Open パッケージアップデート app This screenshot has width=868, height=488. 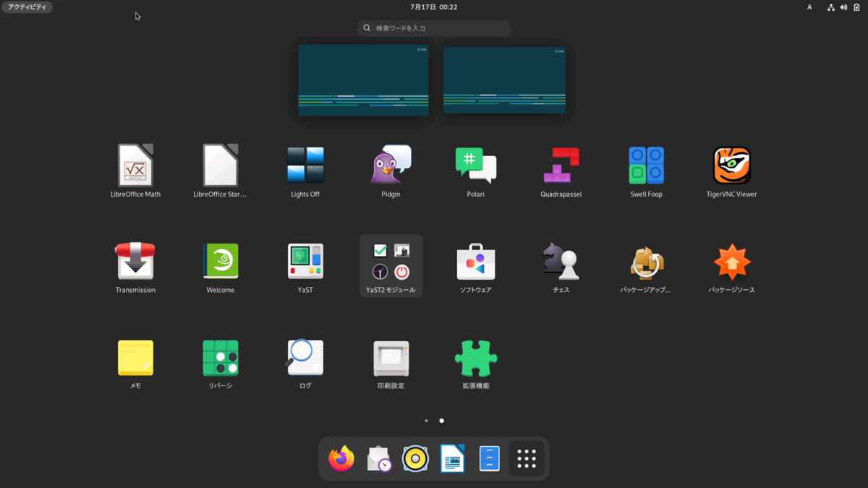646,267
